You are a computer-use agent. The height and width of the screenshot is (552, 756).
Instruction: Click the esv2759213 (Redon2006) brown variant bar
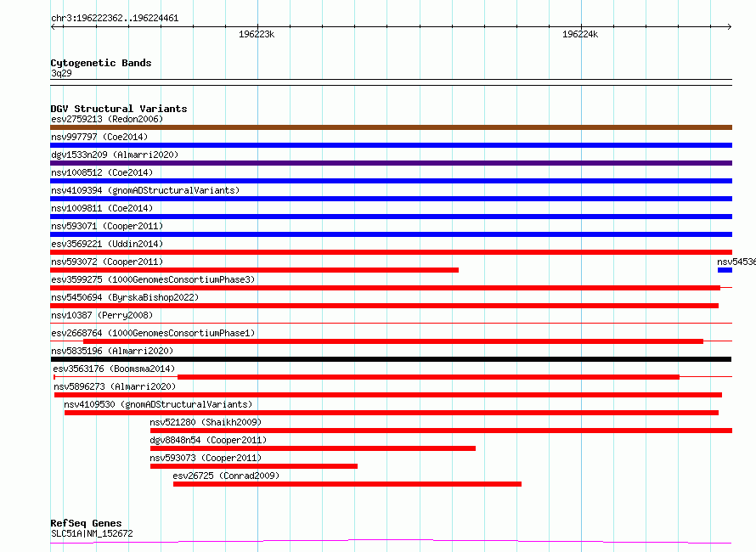click(391, 127)
